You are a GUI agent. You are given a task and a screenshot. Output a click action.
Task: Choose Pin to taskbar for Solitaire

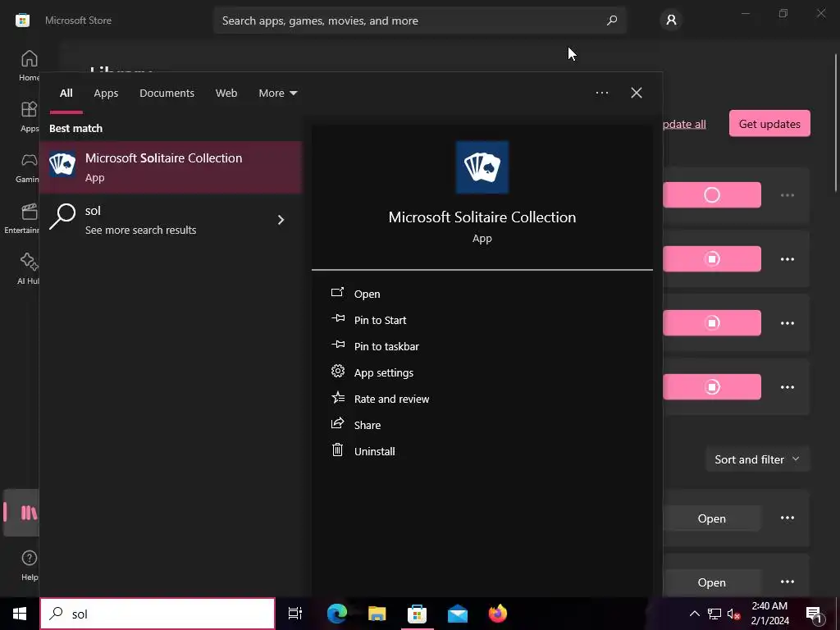[x=386, y=346]
